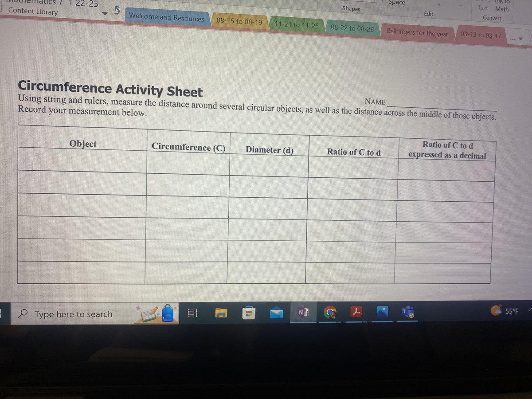Click the Ratio of C to d header
The width and height of the screenshot is (532, 399).
pos(354,152)
